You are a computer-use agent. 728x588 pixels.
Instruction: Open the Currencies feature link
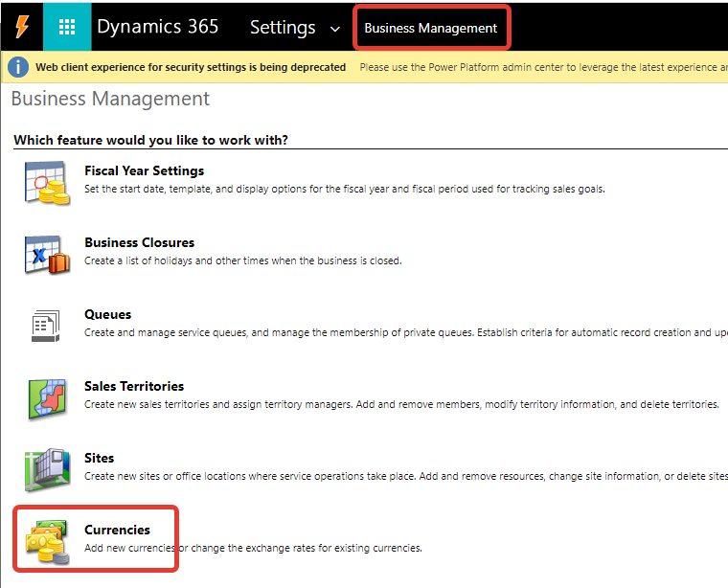[x=117, y=530]
